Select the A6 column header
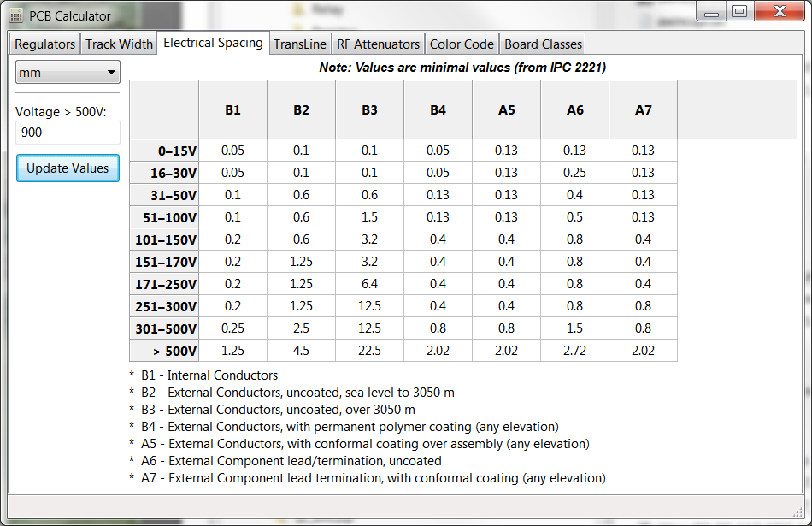812x526 pixels. (574, 109)
